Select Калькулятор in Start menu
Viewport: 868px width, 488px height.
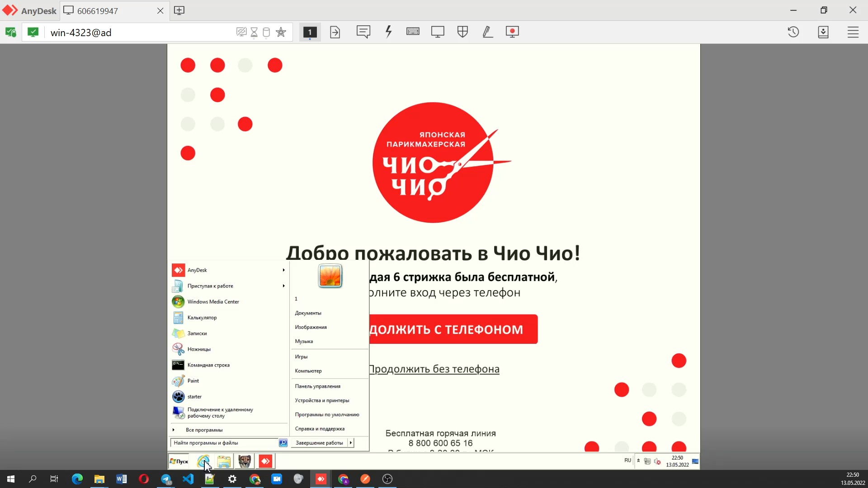202,318
